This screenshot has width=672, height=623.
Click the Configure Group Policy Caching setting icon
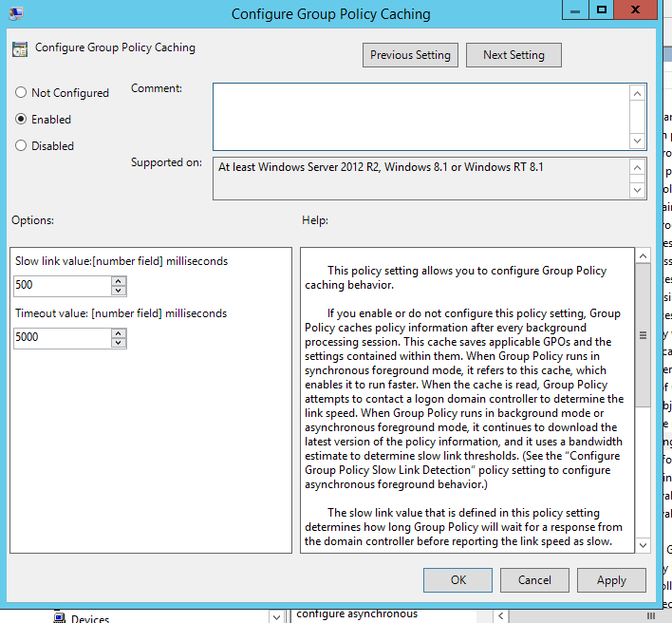[x=20, y=48]
